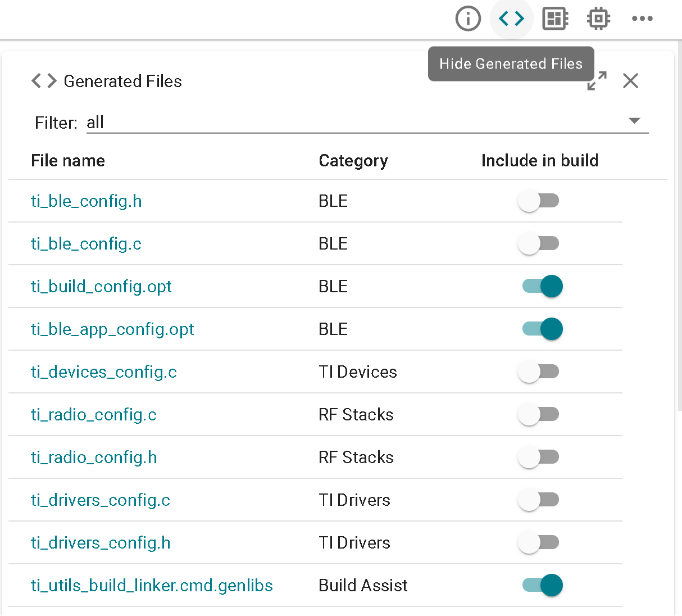The height and width of the screenshot is (616, 682).
Task: Expand the Generated Files panel to fullscreen
Action: click(x=597, y=81)
